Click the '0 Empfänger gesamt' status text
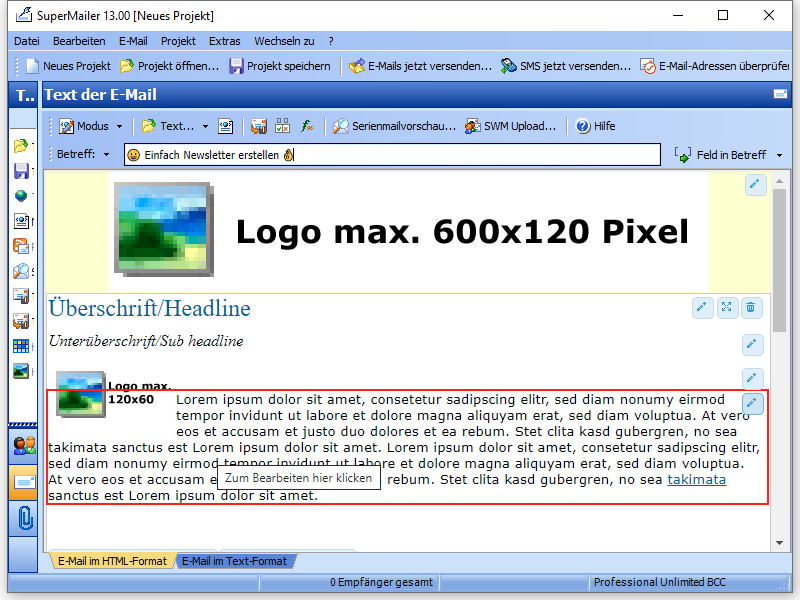Screen dimensions: 800x600 pos(381,582)
